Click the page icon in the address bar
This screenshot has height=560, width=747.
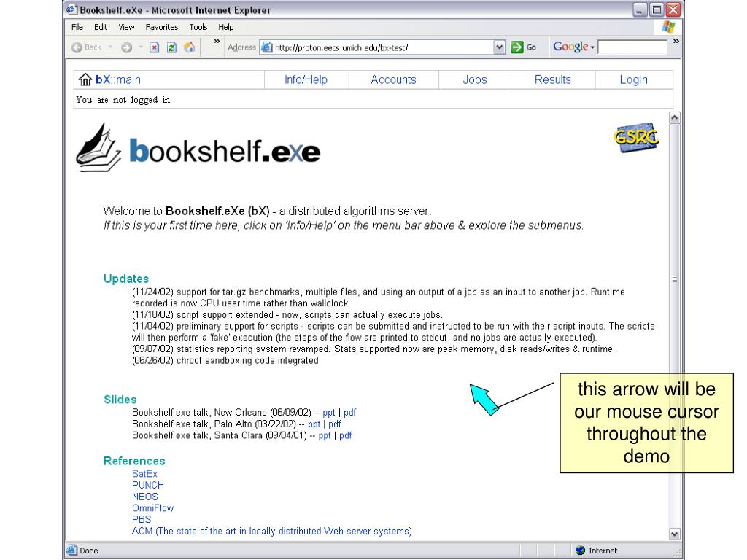(267, 47)
